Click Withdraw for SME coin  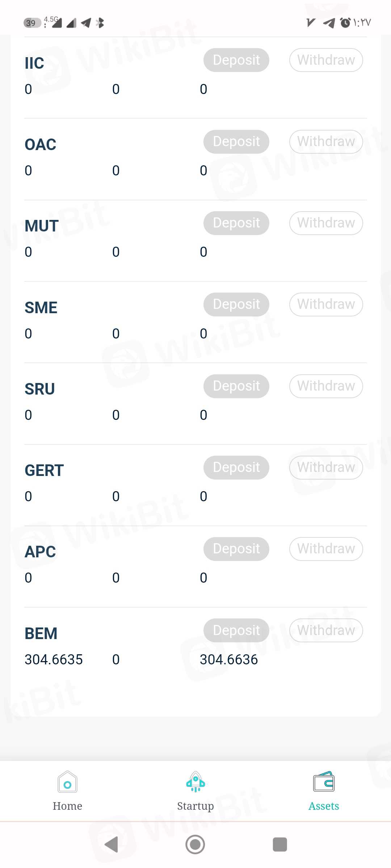pos(326,304)
